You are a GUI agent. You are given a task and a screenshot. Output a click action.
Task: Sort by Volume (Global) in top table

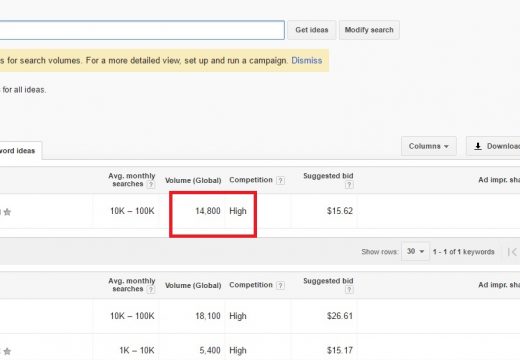point(193,180)
